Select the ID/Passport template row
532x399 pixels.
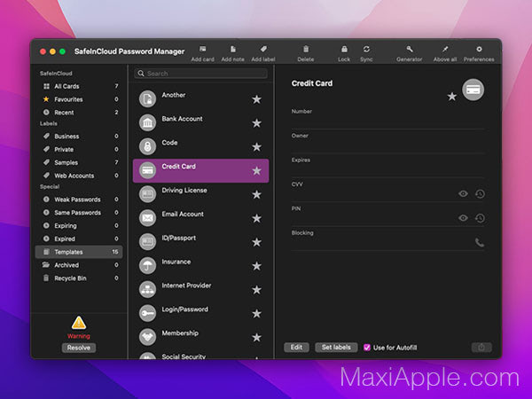click(x=201, y=242)
